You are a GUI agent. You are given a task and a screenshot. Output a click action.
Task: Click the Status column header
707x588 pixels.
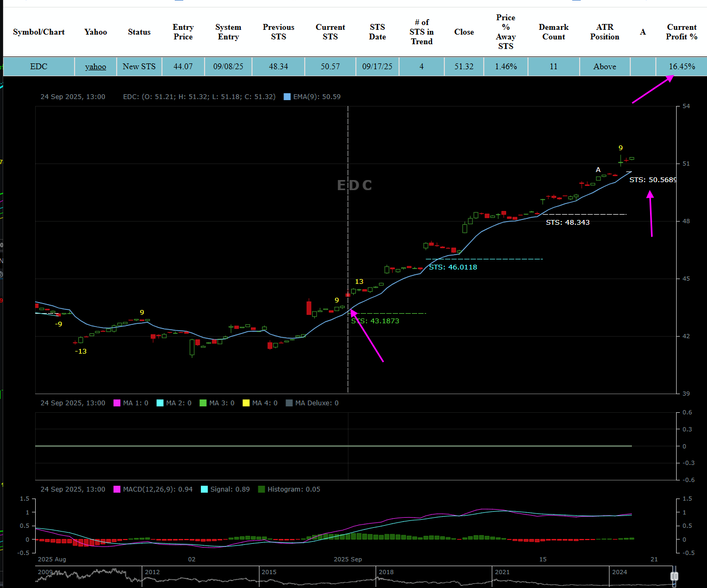click(x=139, y=32)
